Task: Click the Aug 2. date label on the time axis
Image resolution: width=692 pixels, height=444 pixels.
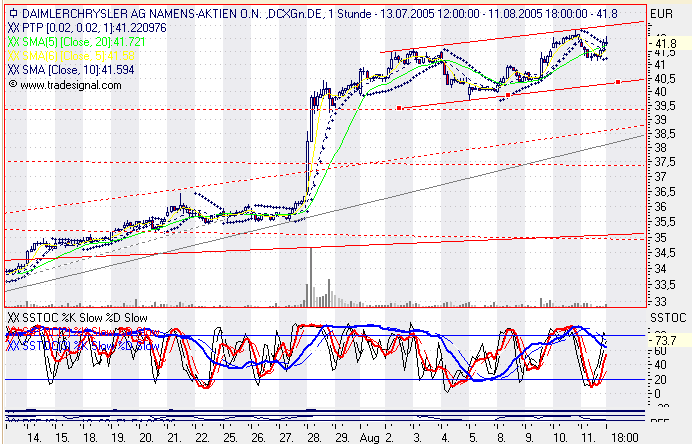Action: point(377,438)
